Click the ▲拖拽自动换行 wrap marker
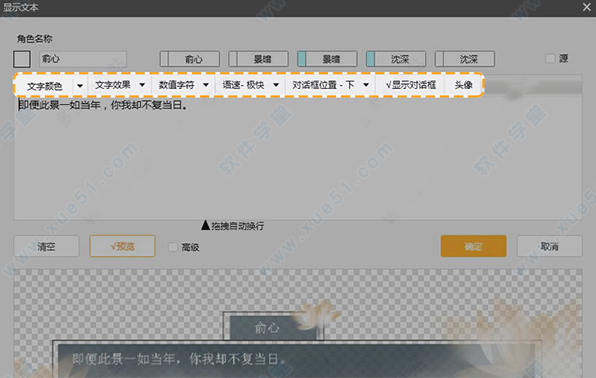Screen dimensions: 596x378 click(x=233, y=226)
